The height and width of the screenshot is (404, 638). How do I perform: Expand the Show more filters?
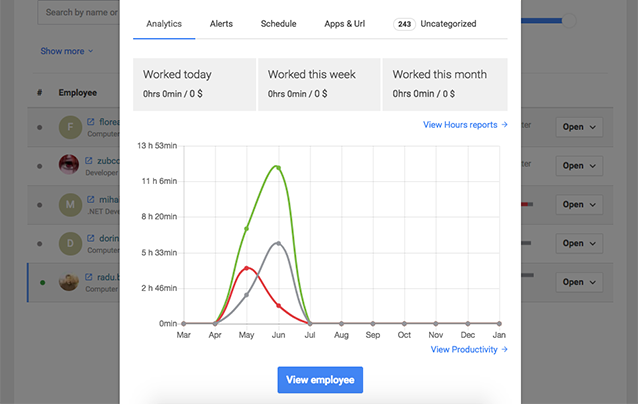click(67, 51)
